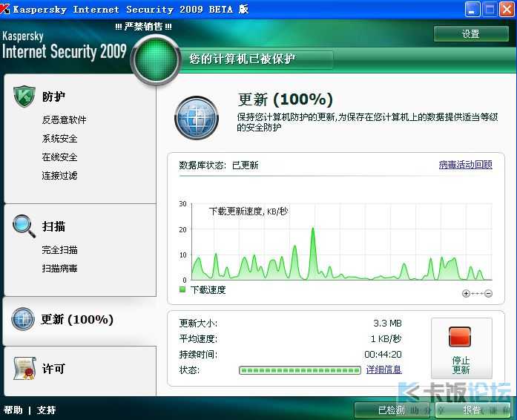Open 支持 support link
The width and height of the screenshot is (517, 420).
(46, 410)
